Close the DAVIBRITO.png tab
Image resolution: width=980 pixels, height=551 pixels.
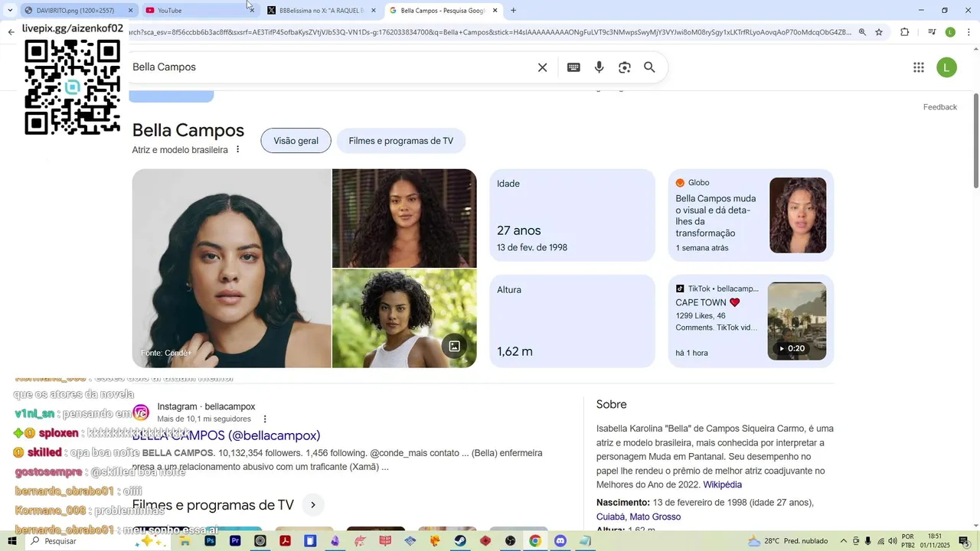pyautogui.click(x=130, y=11)
